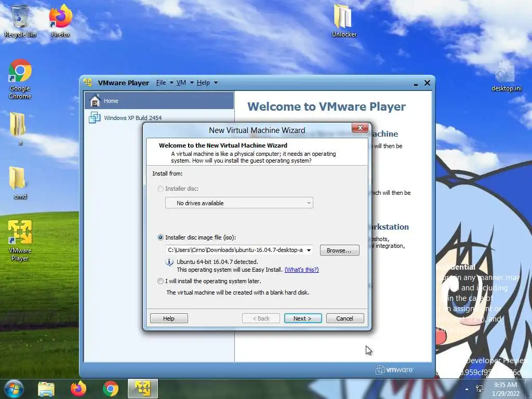The height and width of the screenshot is (399, 532).
Task: Open the File menu in VMware Player
Action: [161, 83]
